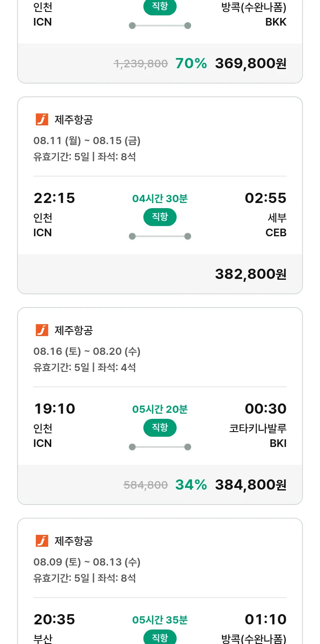Select the 369,800원 Bangkok fare
Image resolution: width=320 pixels, height=644 pixels.
point(250,64)
